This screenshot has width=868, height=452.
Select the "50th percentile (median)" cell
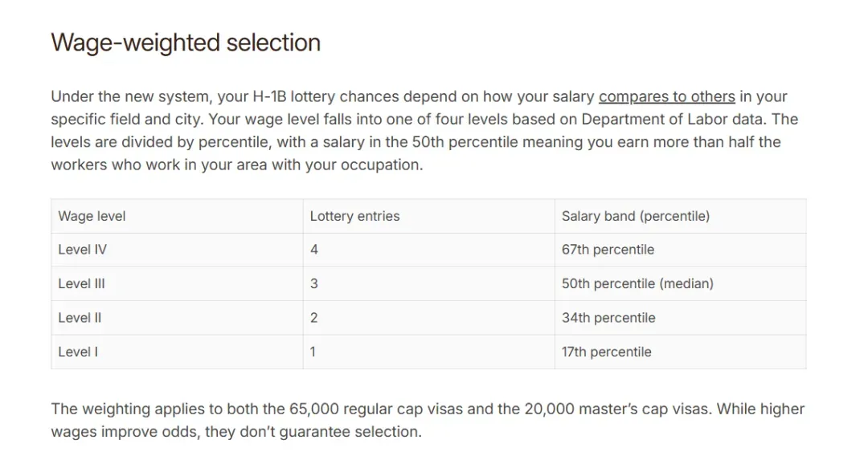[x=637, y=283]
